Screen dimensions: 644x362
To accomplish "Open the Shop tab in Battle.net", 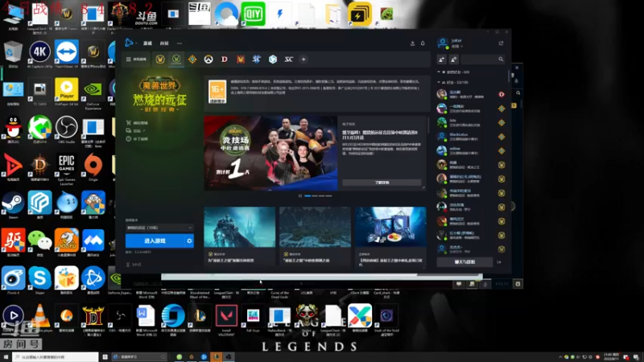I will 164,43.
